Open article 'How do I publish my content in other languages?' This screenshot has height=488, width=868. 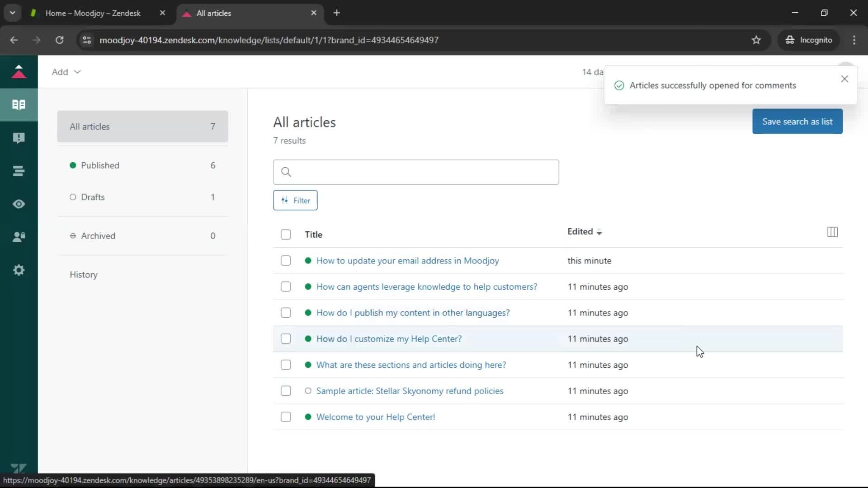coord(413,313)
